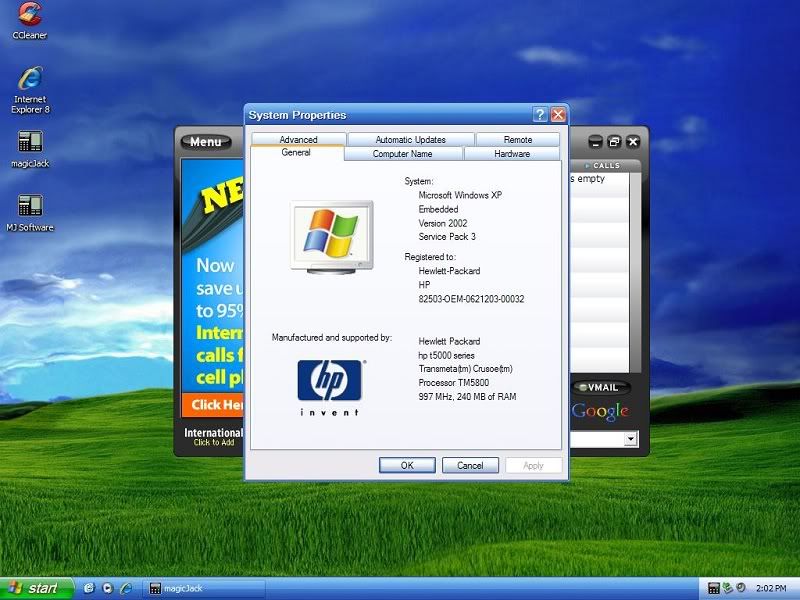Open the Start menu

[35, 588]
